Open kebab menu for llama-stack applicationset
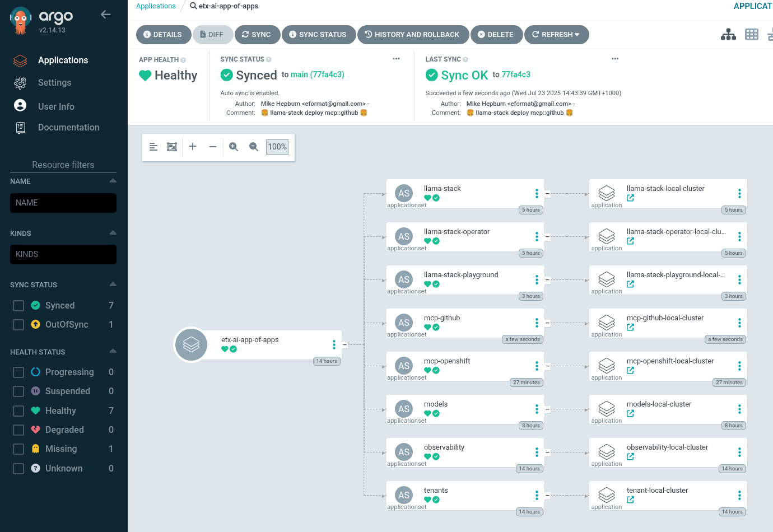 [537, 193]
